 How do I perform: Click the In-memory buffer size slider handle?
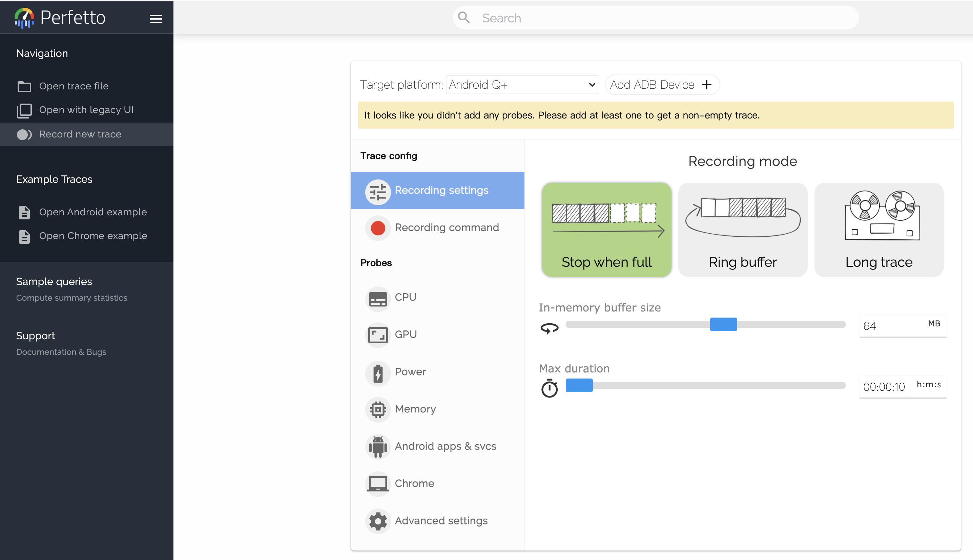(723, 325)
